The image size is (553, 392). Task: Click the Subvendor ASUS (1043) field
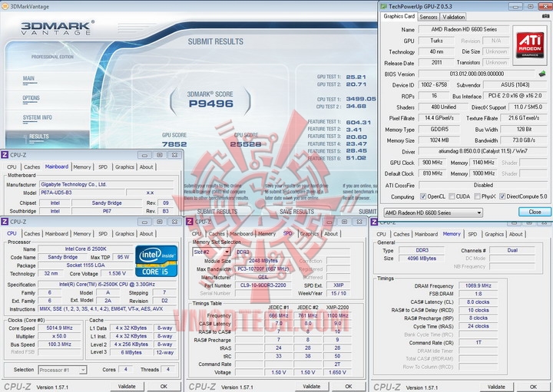tap(515, 85)
